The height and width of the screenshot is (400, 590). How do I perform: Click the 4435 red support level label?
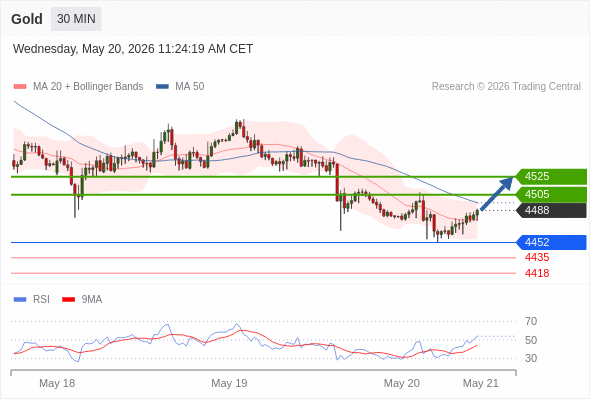(537, 258)
